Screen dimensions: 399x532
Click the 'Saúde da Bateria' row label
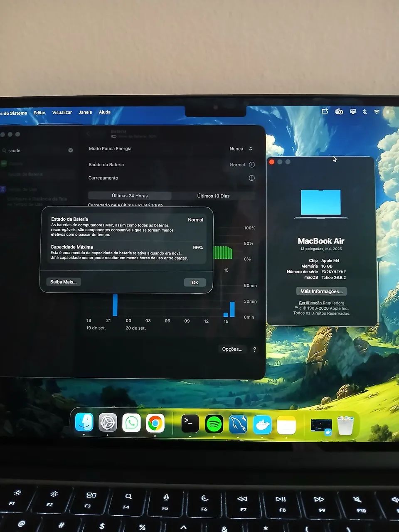tap(106, 165)
